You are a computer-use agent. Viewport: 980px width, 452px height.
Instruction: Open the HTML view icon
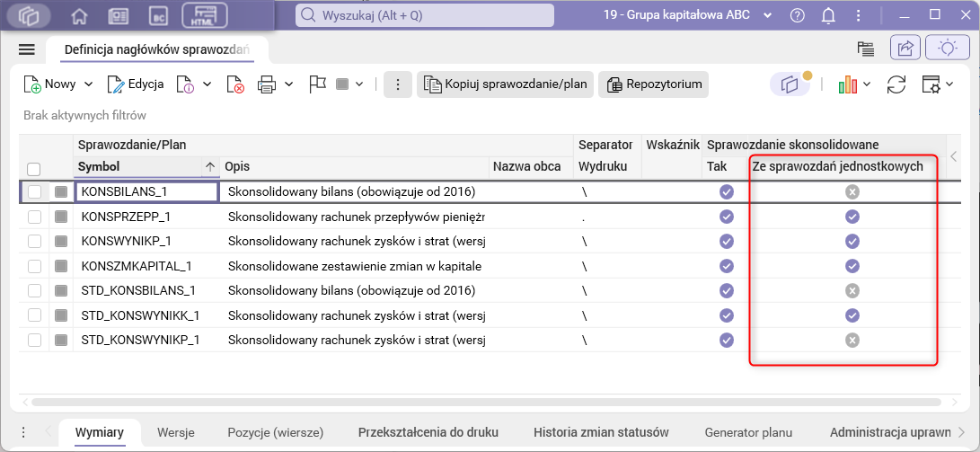pos(205,15)
